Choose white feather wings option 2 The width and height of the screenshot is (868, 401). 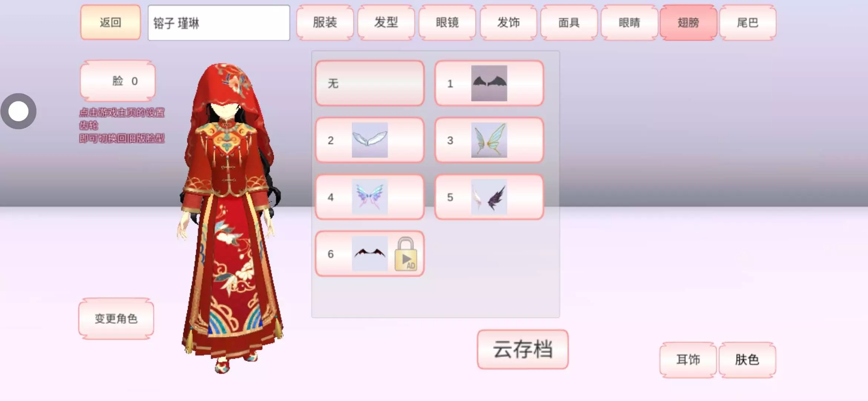(369, 140)
